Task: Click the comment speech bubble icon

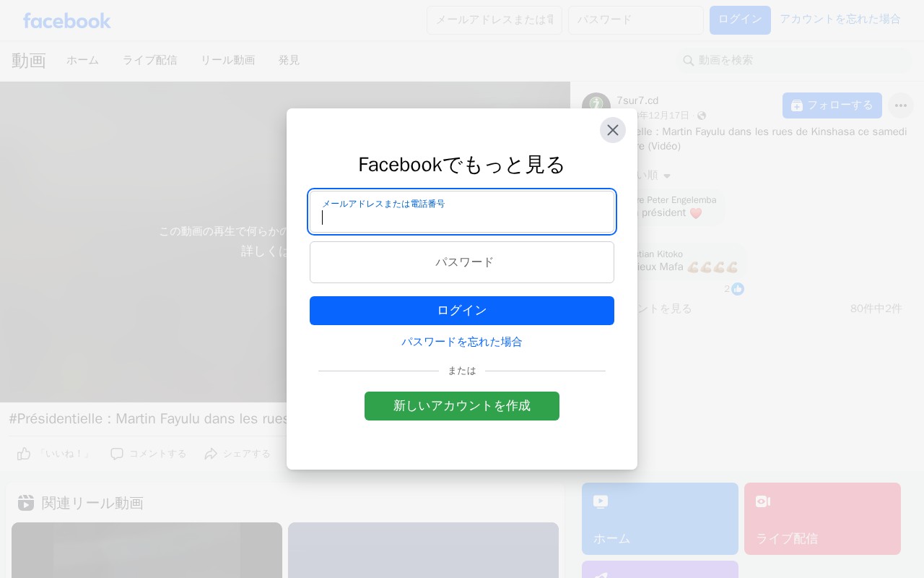Action: point(117,454)
